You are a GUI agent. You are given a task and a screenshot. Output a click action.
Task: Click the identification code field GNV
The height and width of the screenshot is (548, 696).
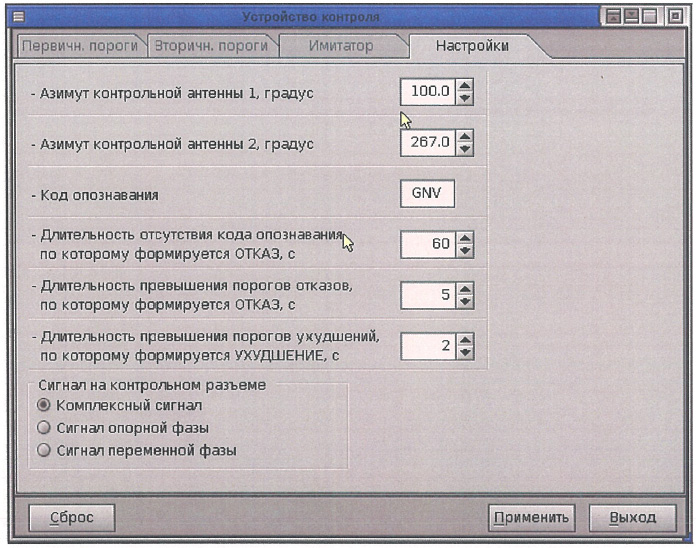click(x=427, y=193)
